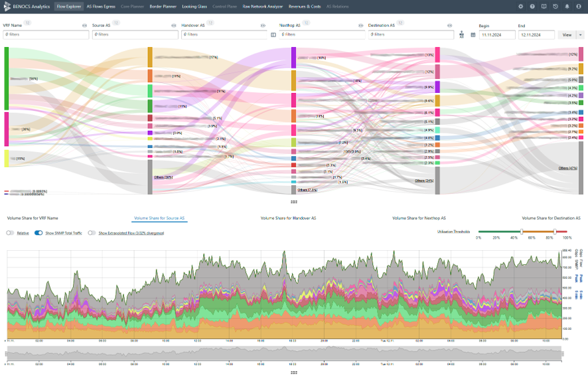
Task: Click the calendar icon beside Begin date
Action: coord(473,35)
